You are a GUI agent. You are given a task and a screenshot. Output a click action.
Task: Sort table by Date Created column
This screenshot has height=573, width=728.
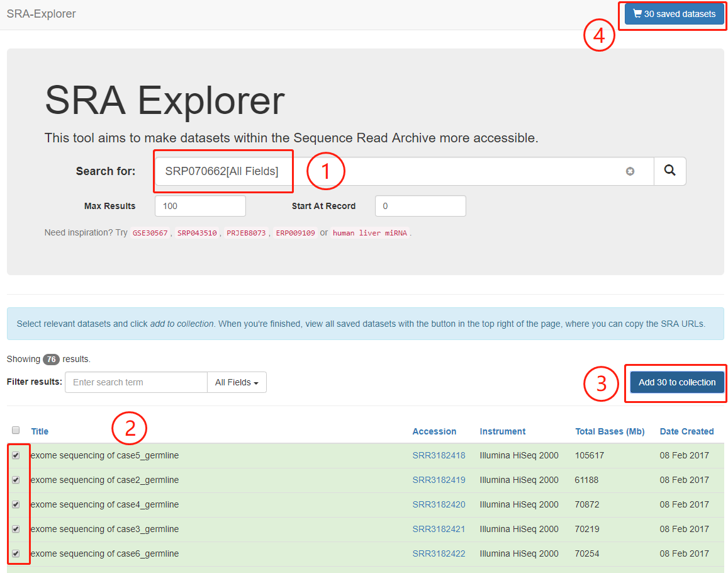click(686, 431)
